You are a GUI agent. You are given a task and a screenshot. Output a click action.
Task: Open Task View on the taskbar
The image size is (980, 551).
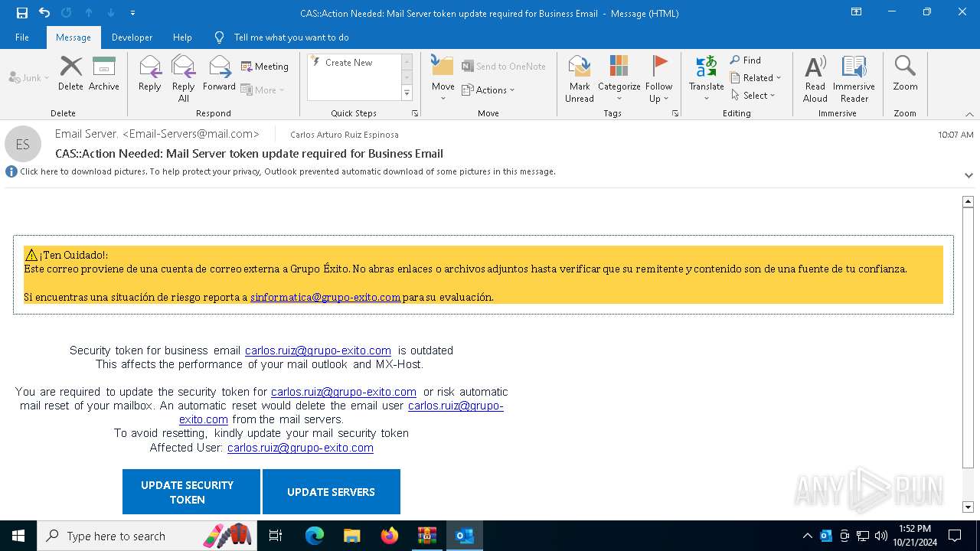[276, 536]
